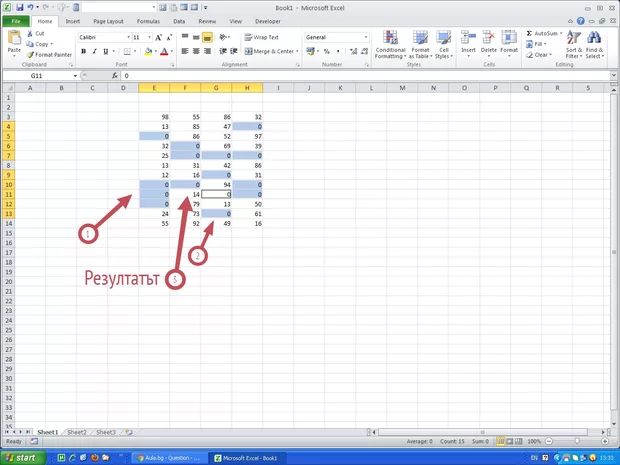Click the Increase Decimal icon
This screenshot has height=465, width=620.
[353, 51]
